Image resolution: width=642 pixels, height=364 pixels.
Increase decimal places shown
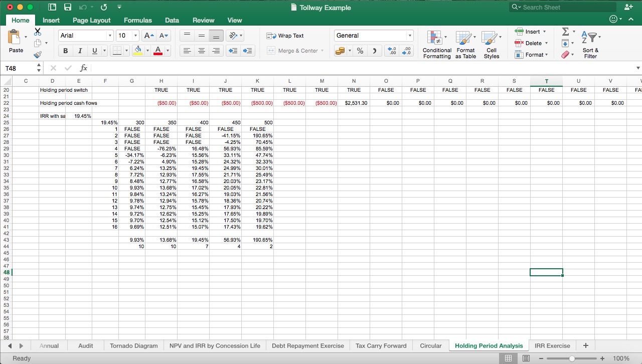392,51
